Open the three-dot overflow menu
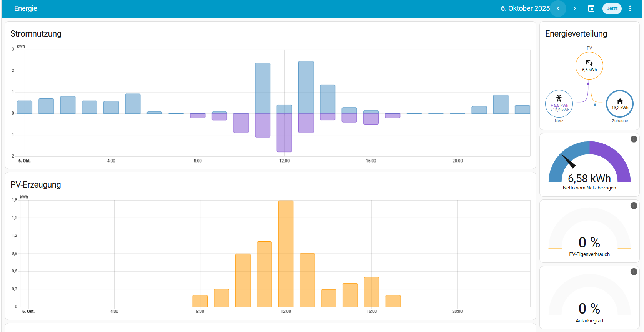Viewport: 644px width, 332px height. coord(630,8)
